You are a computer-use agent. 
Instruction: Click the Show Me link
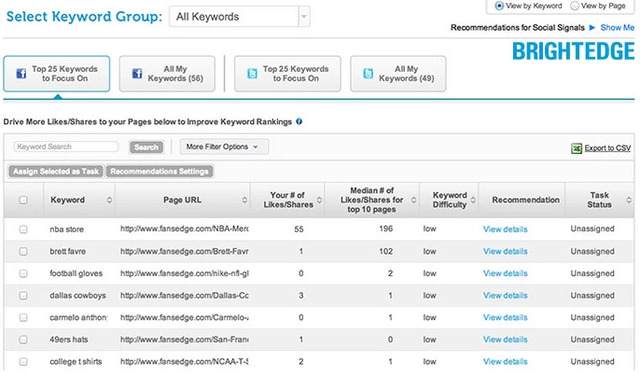617,28
